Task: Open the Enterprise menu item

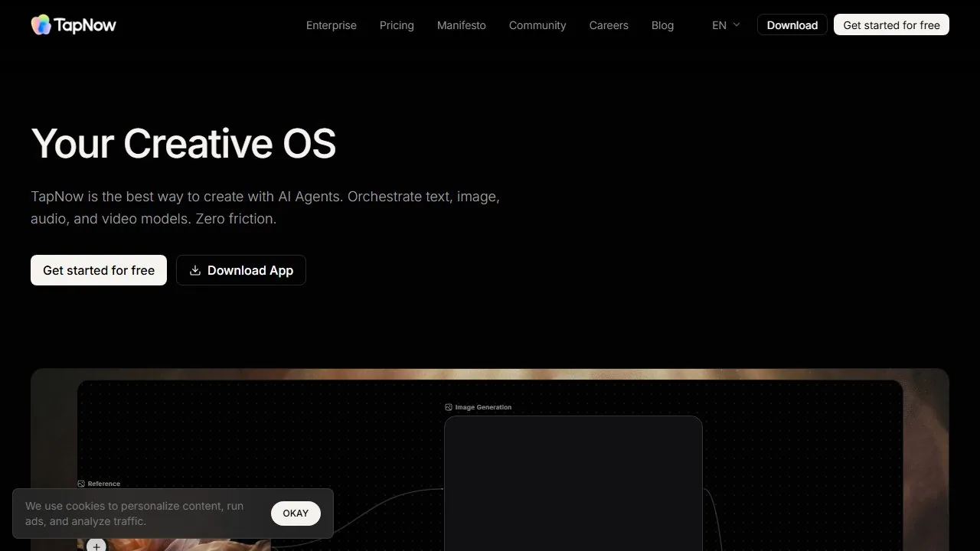Action: coord(332,25)
